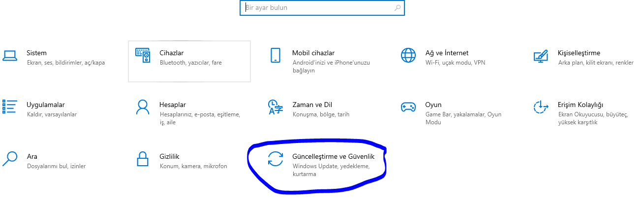Click the Ara magnifier icon

(10, 159)
